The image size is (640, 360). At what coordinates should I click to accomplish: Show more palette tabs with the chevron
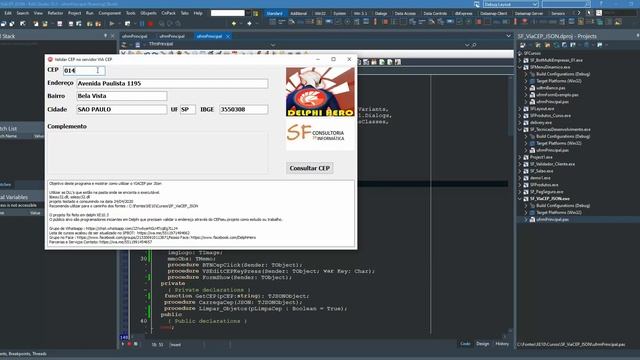[x=578, y=13]
